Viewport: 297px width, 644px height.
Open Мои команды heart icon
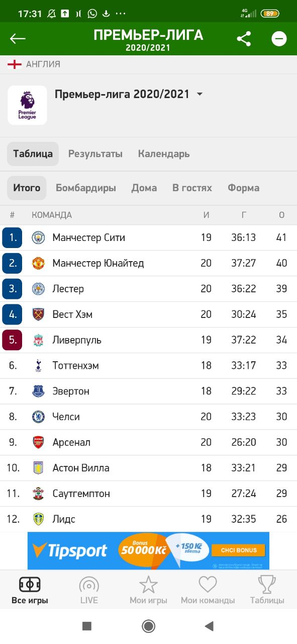pos(208,585)
